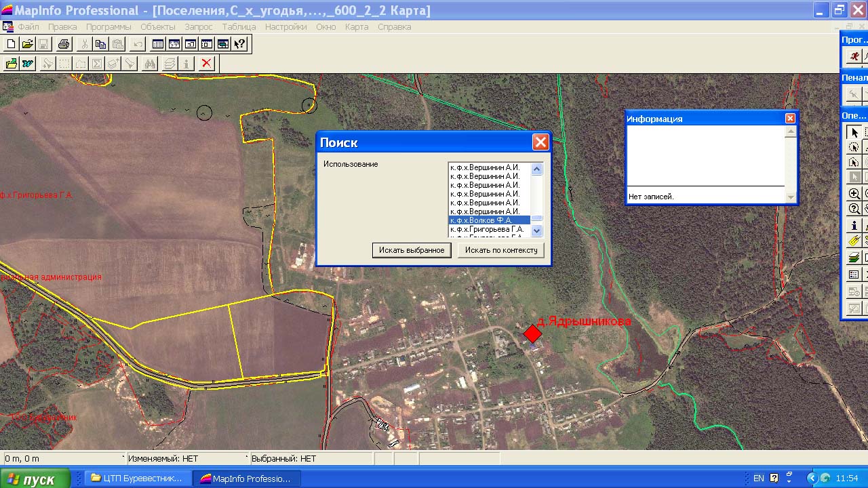Open a New Redistricting window icon

[223, 45]
